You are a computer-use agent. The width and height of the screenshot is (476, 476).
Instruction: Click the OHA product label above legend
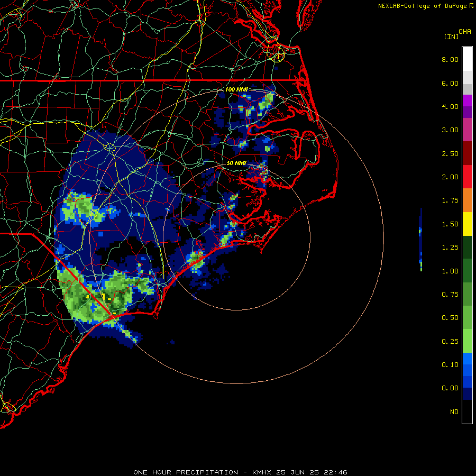pos(465,32)
